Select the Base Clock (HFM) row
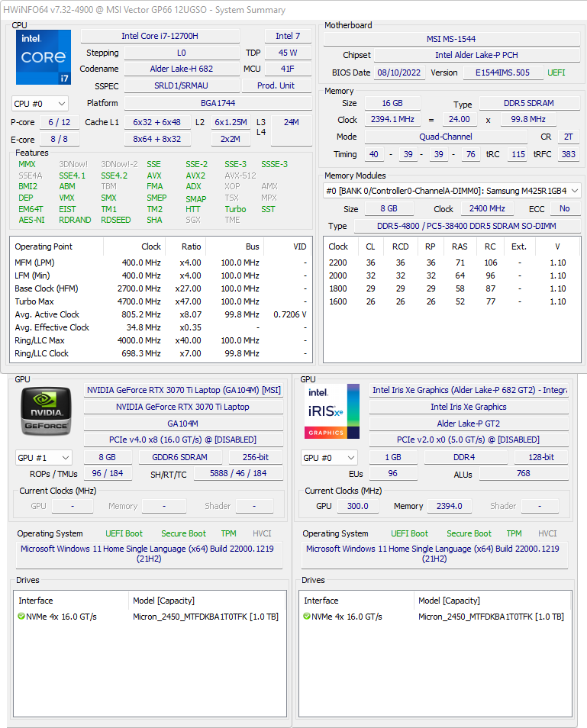This screenshot has height=728, width=587. pyautogui.click(x=160, y=288)
